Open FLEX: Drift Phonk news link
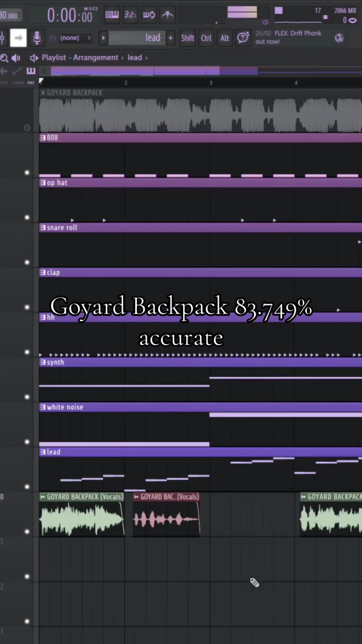 pos(288,37)
